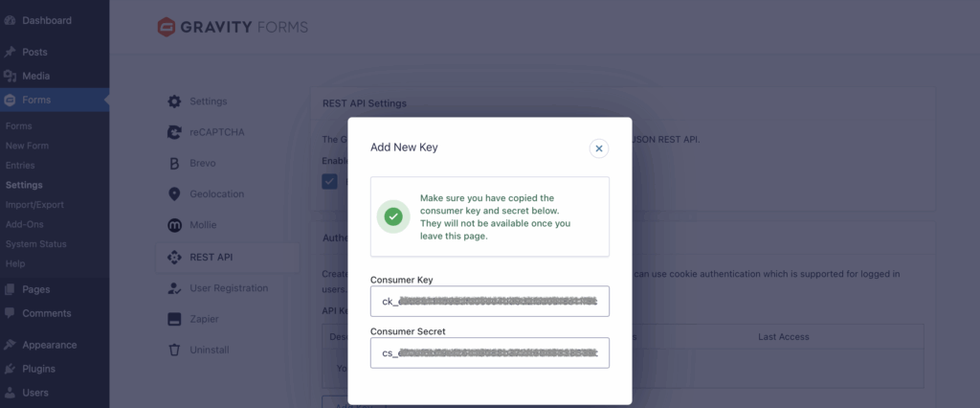This screenshot has height=408, width=980.
Task: Click the Posts pushpin icon
Action: pyautogui.click(x=10, y=52)
